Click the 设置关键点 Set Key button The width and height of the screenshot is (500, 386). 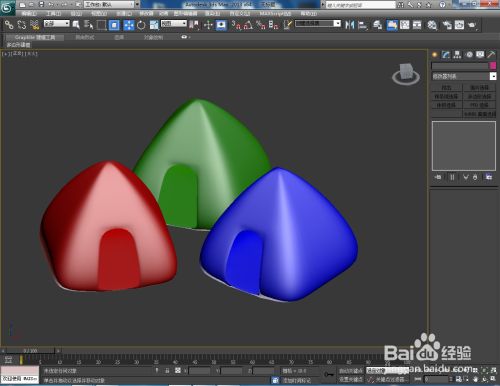click(x=350, y=379)
